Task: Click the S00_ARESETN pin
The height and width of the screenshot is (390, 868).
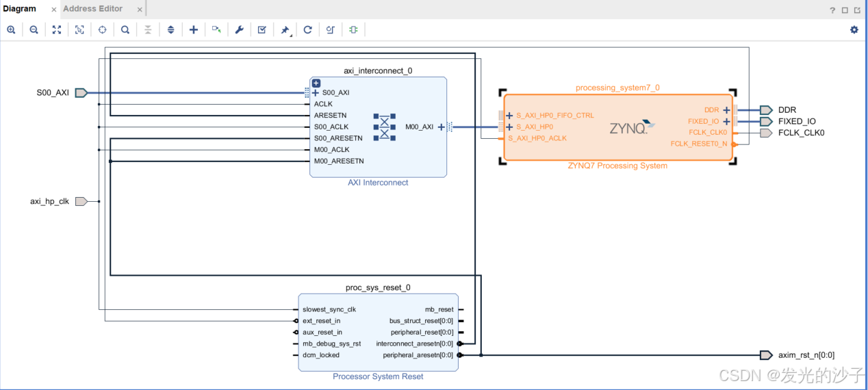Action: (338, 138)
